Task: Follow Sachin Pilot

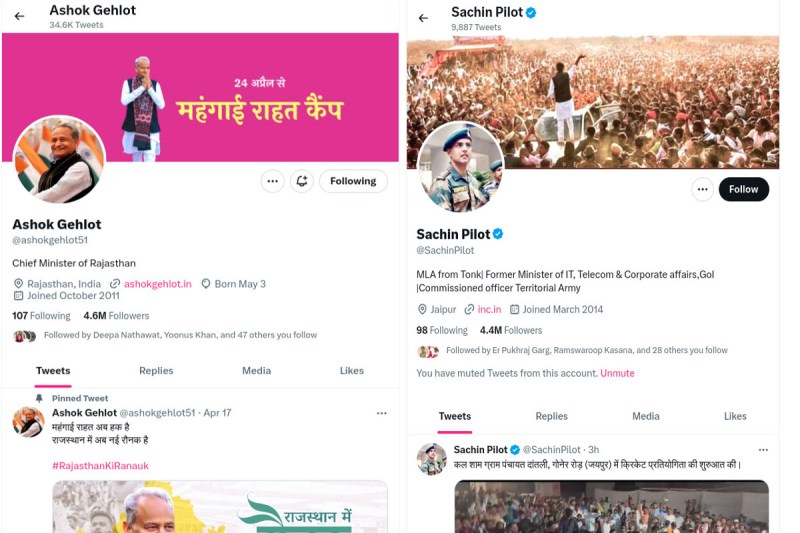Action: (x=743, y=189)
